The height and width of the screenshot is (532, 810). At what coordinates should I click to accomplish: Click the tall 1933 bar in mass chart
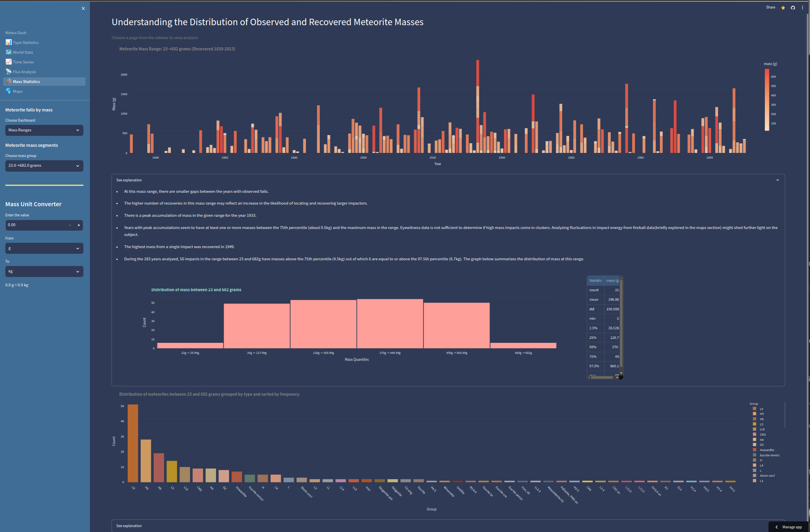(478, 107)
